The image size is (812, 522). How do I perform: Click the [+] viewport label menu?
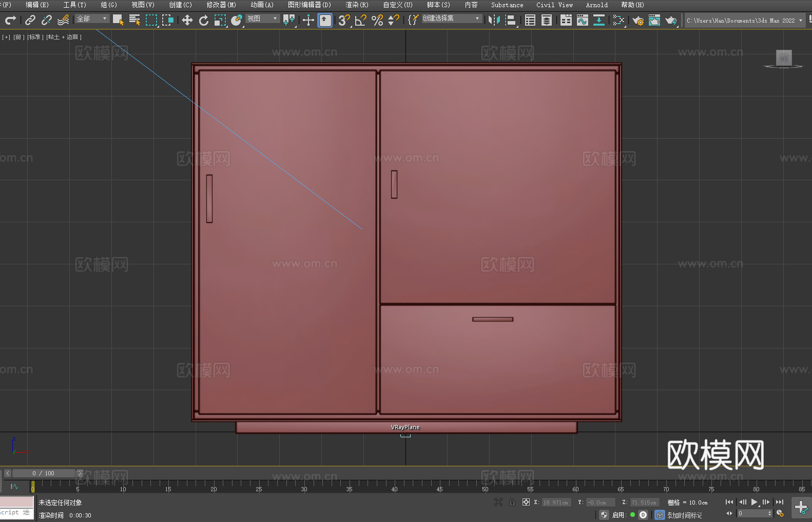[6, 37]
